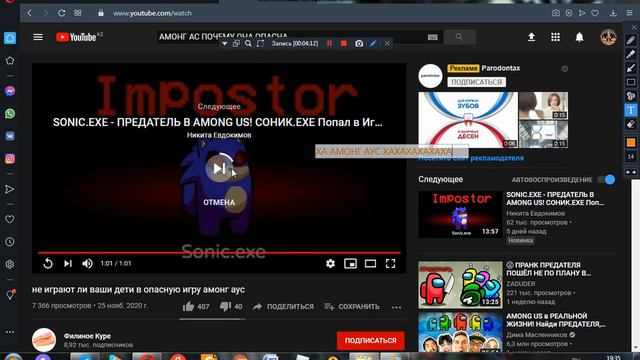Toggle theater mode
640x360 pixels.
[370, 264]
